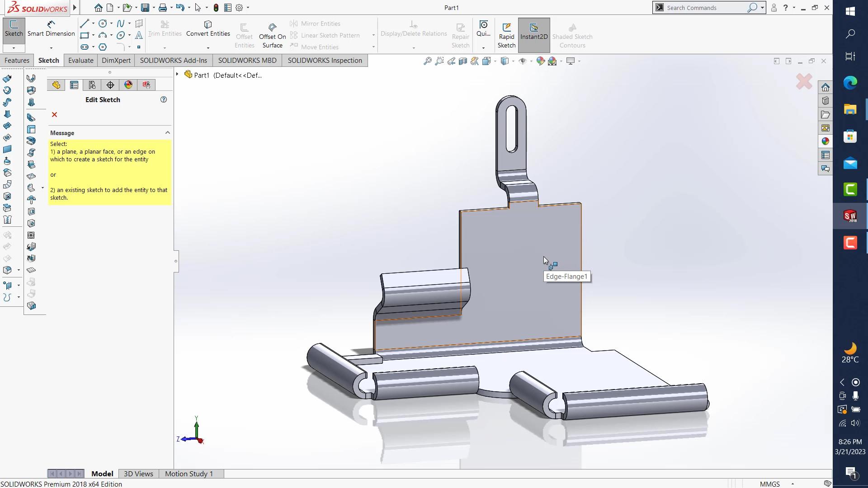Viewport: 868px width, 488px height.
Task: Cancel Edit Sketch with red X
Action: click(54, 115)
